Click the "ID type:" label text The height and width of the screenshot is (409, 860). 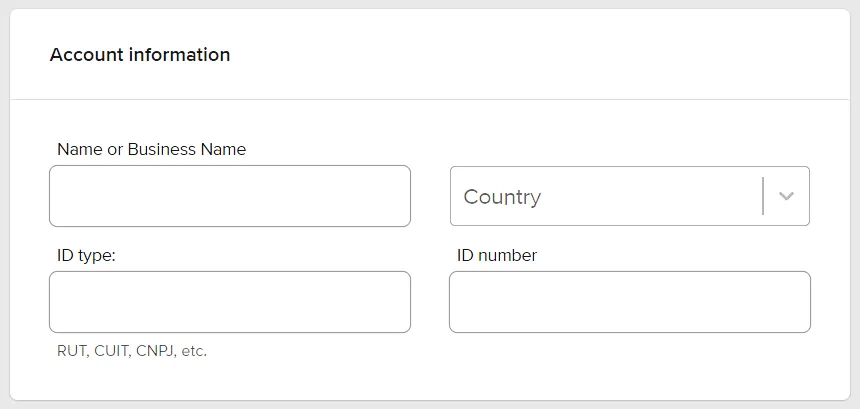pyautogui.click(x=86, y=255)
